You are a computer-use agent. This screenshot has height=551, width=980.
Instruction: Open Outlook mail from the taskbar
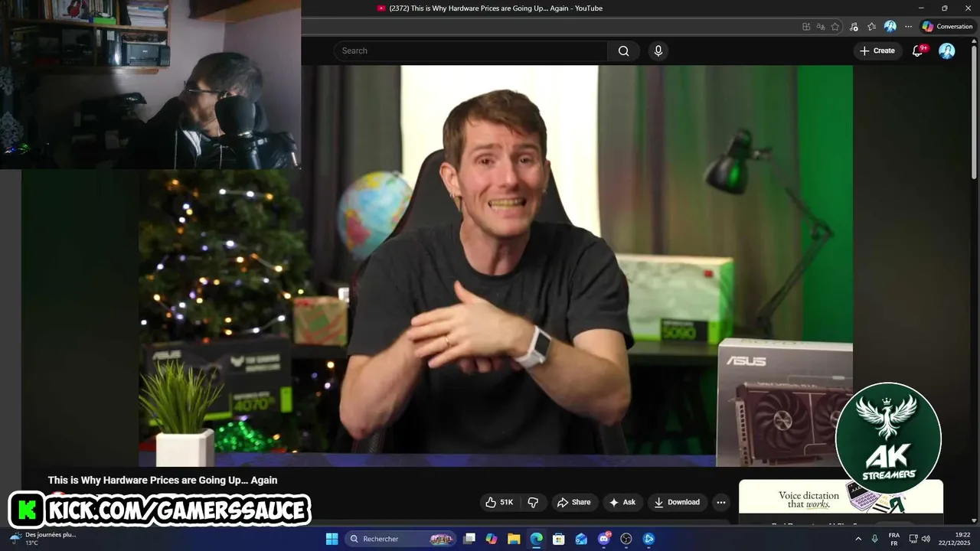click(581, 539)
